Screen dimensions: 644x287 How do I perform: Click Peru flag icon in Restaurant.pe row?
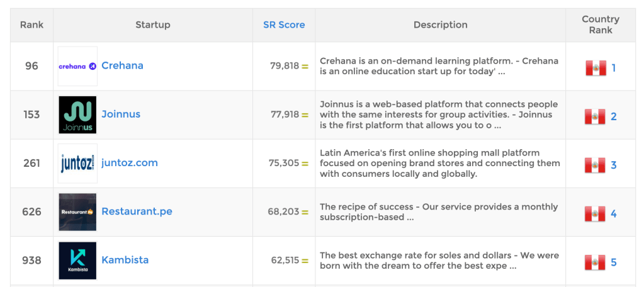coord(595,213)
